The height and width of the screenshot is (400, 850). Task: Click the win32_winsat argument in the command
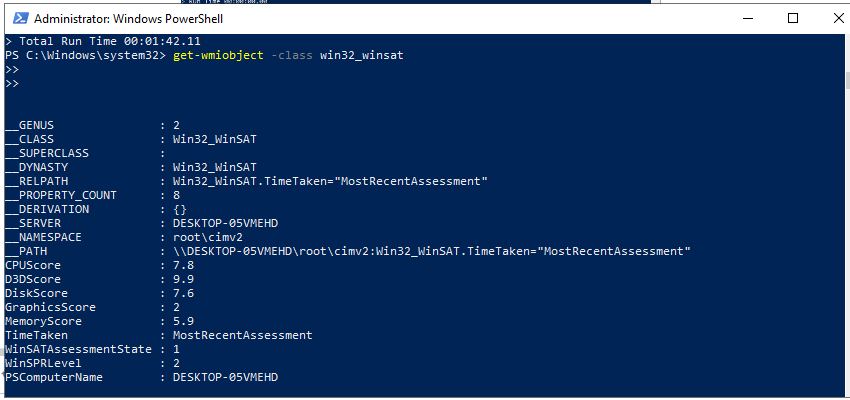361,54
